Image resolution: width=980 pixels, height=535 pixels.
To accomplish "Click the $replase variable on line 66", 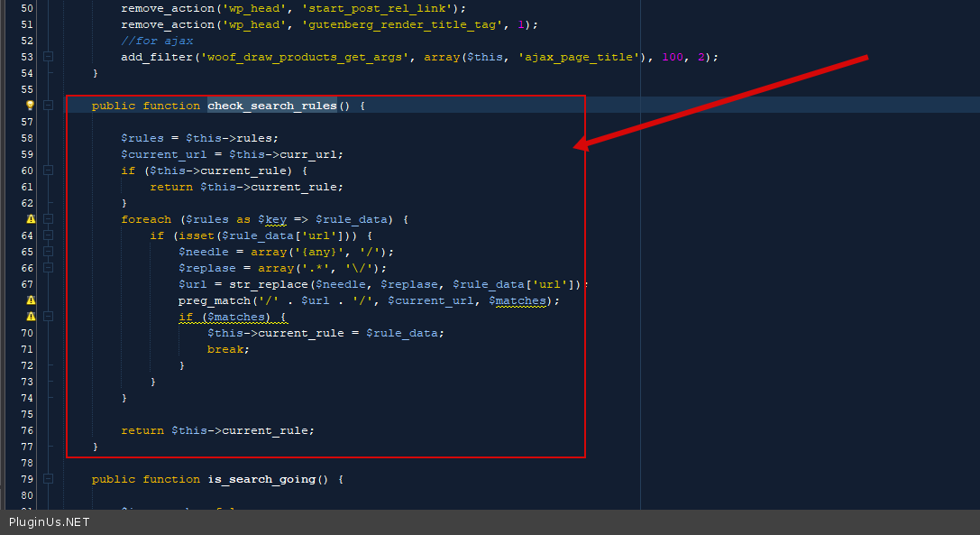I will [x=206, y=269].
